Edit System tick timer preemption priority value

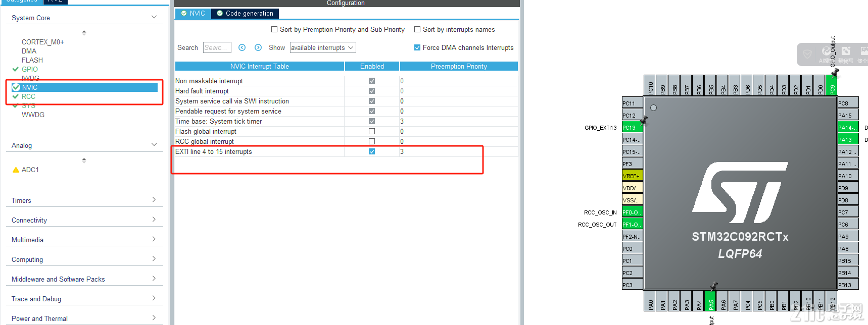coord(458,121)
